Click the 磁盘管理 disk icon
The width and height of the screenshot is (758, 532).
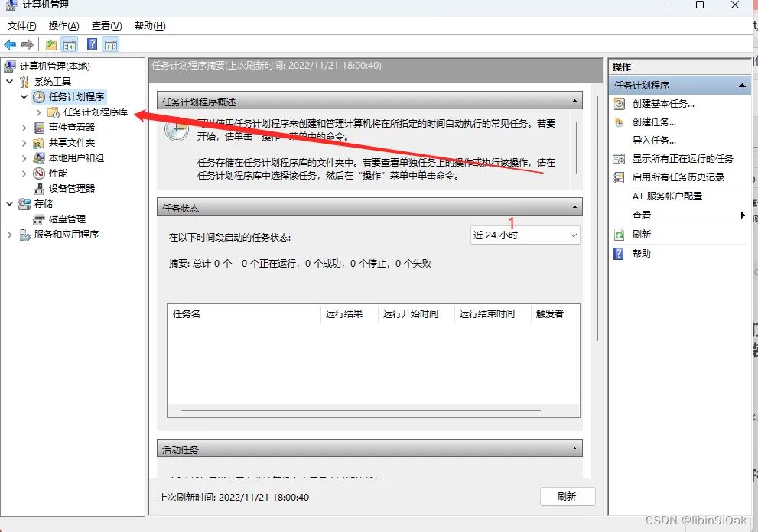click(39, 219)
